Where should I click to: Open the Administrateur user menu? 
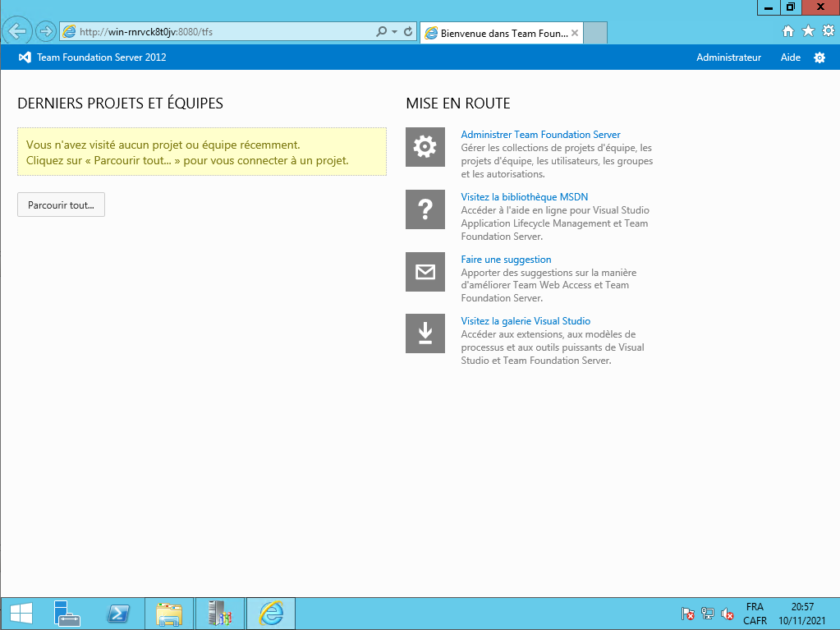tap(728, 57)
